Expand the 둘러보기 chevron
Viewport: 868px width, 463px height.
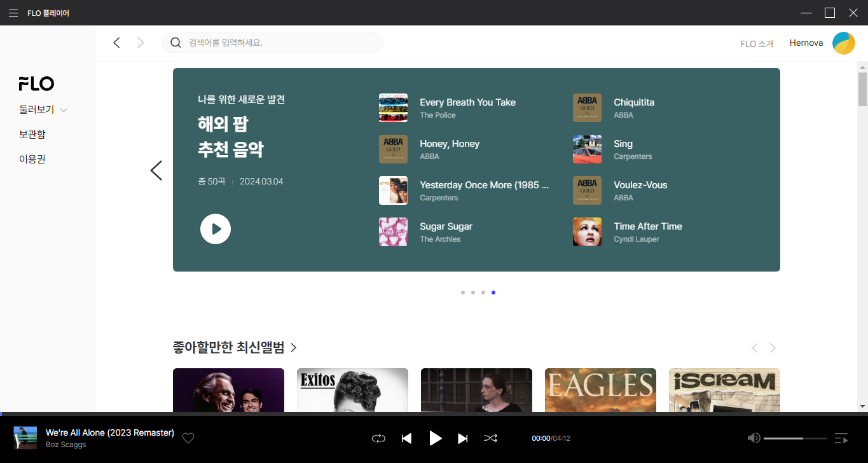[64, 110]
